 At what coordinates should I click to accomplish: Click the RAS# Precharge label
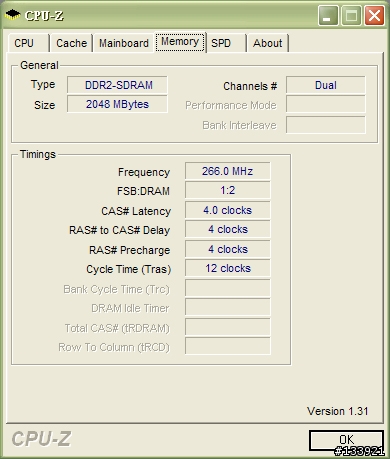click(129, 250)
